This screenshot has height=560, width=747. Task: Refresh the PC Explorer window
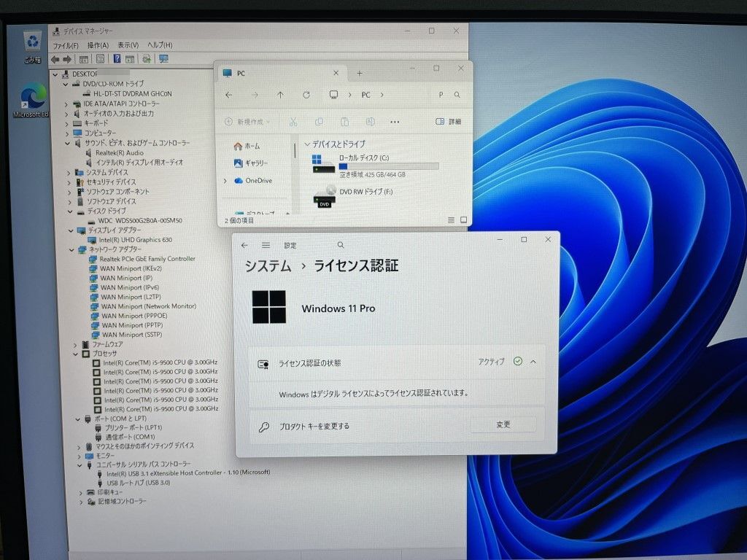coord(306,96)
